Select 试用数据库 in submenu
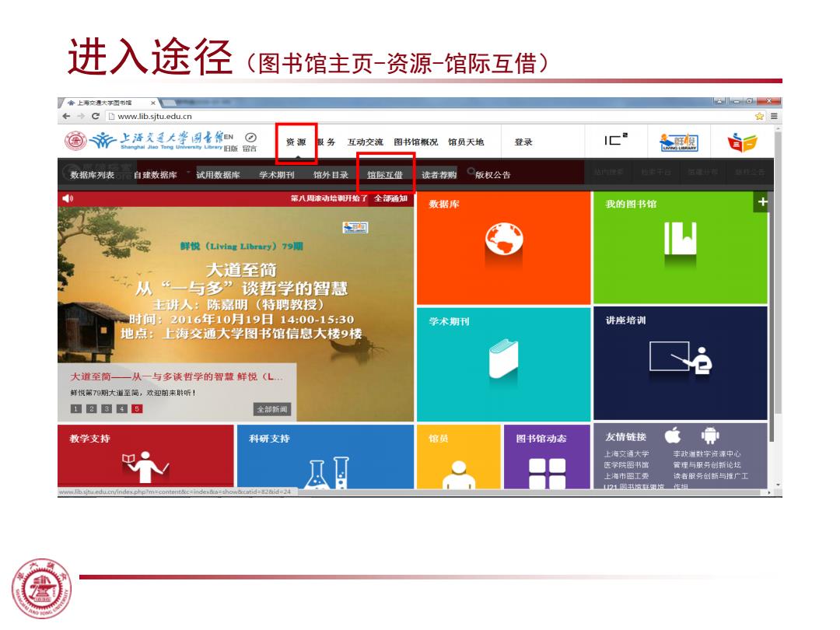The width and height of the screenshot is (840, 630). click(x=218, y=175)
